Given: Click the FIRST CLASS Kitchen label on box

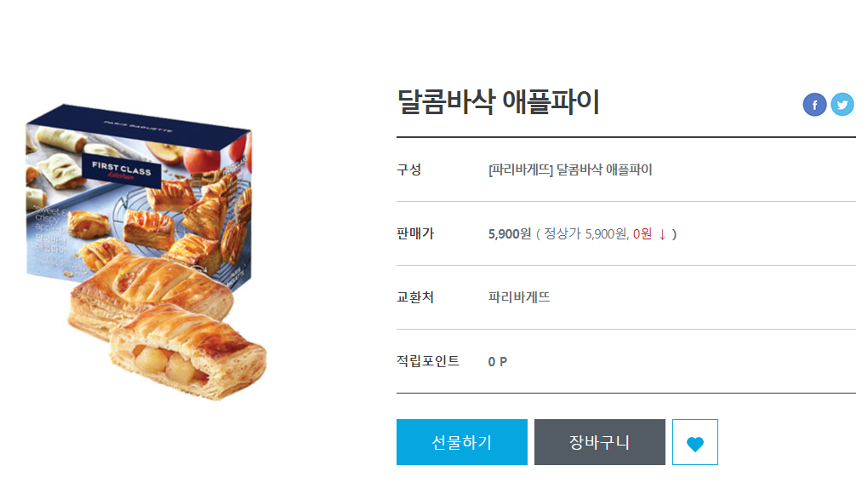Looking at the screenshot, I should 122,170.
